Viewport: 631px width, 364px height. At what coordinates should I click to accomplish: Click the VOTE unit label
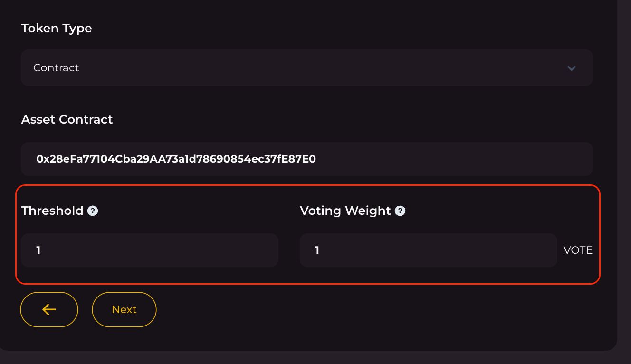coord(578,250)
